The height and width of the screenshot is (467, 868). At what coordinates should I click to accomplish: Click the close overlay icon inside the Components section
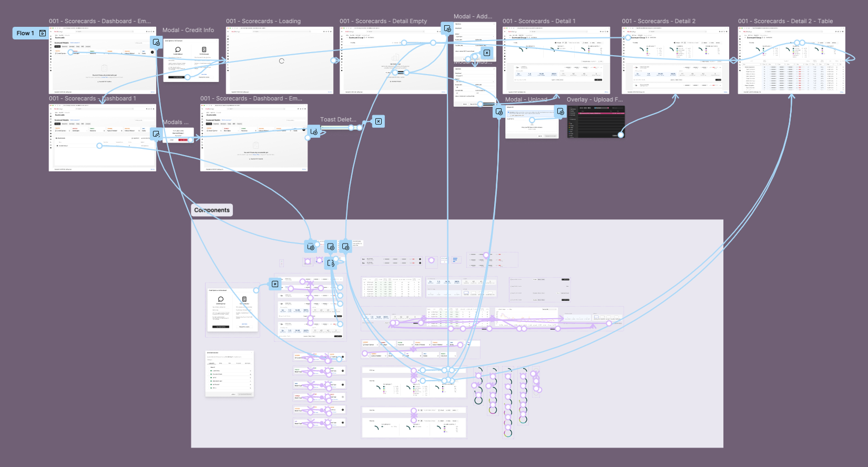pos(275,284)
